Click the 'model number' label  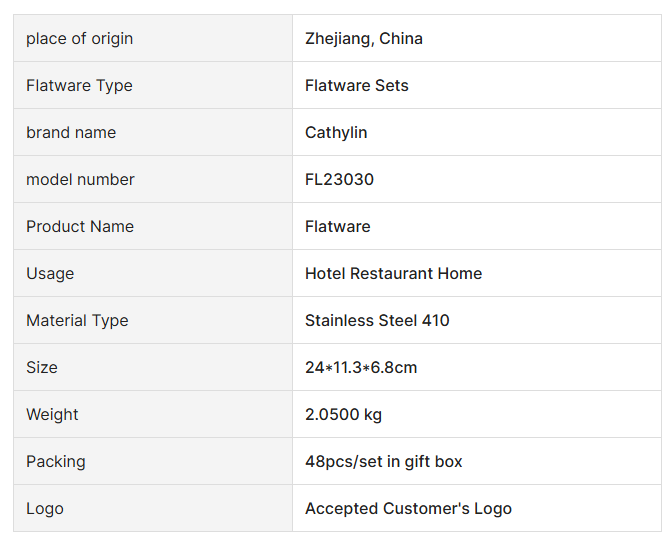point(80,180)
